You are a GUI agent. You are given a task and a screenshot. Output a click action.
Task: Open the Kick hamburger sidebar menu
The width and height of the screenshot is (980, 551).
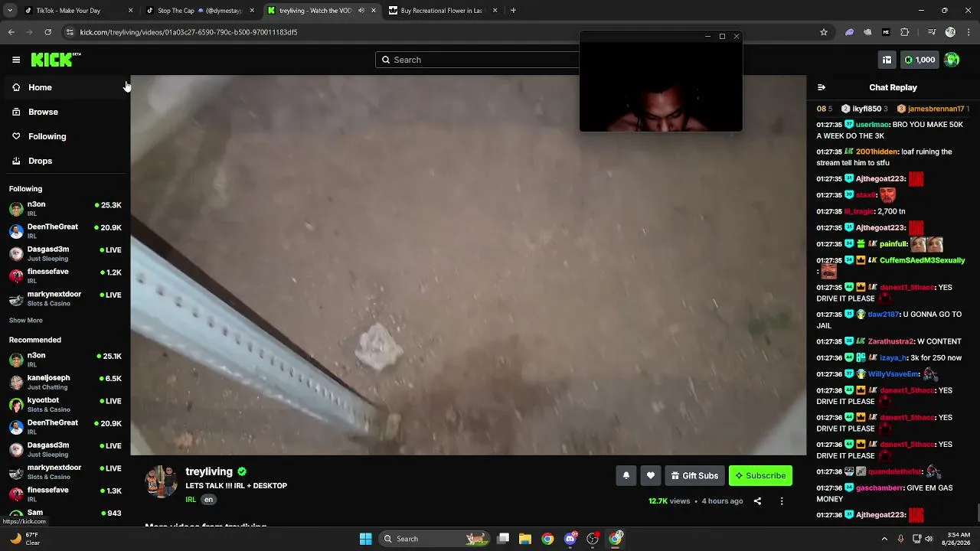point(16,60)
